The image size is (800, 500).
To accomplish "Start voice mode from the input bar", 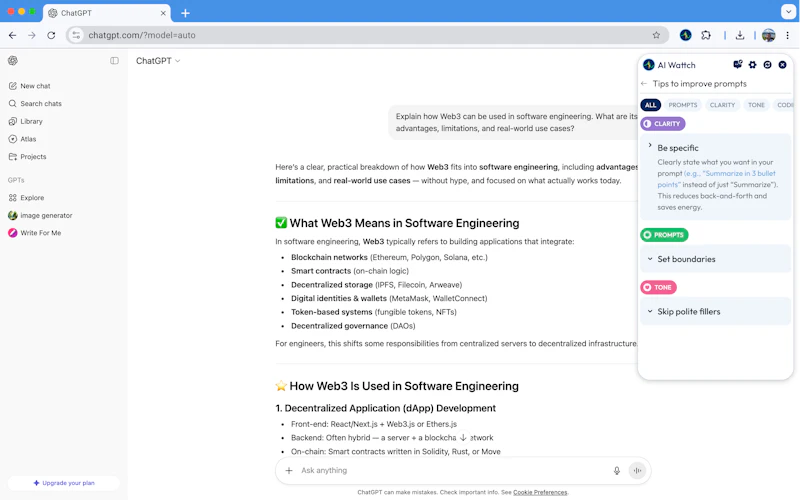I will click(x=637, y=470).
